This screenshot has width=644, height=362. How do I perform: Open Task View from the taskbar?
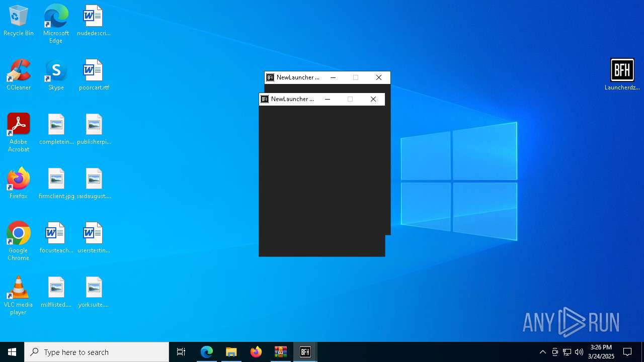coord(181,352)
